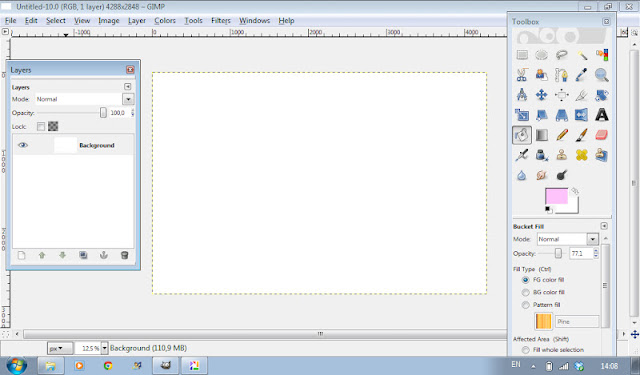
Task: Select the Ink tool
Action: 542,155
